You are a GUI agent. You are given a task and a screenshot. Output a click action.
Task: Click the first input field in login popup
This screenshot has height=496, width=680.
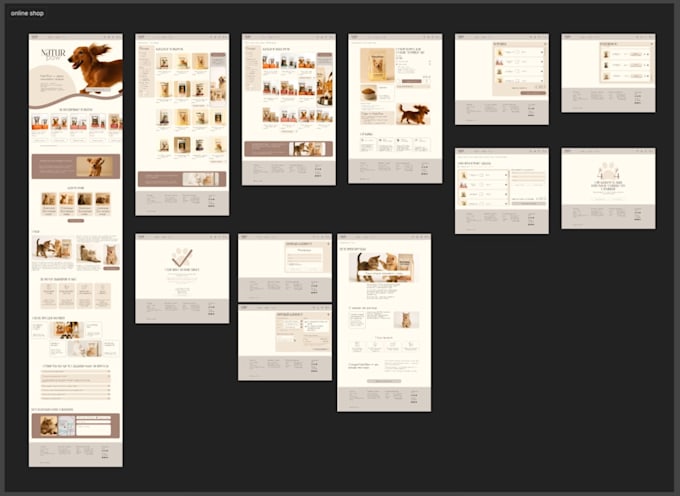304,256
